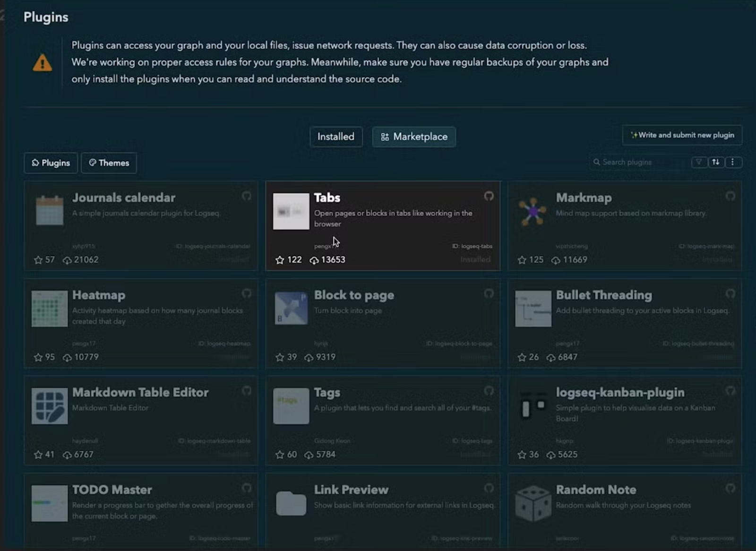Screen dimensions: 756x551
Task: Open the three-dot menu beside the sort icon
Action: click(733, 162)
